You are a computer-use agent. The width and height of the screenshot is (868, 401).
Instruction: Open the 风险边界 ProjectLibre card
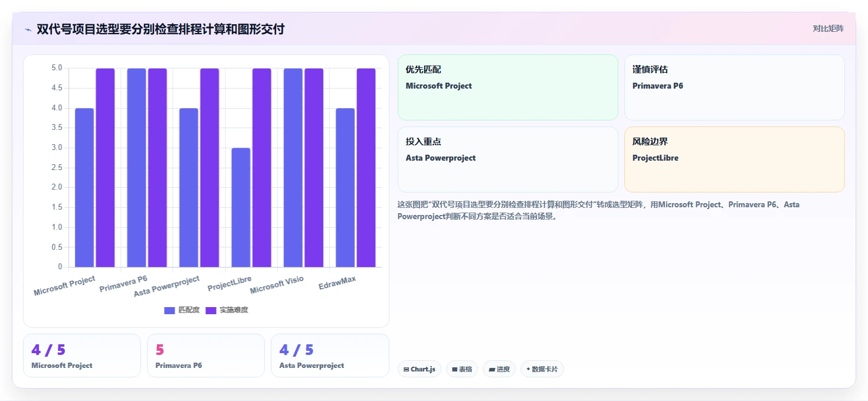click(735, 159)
